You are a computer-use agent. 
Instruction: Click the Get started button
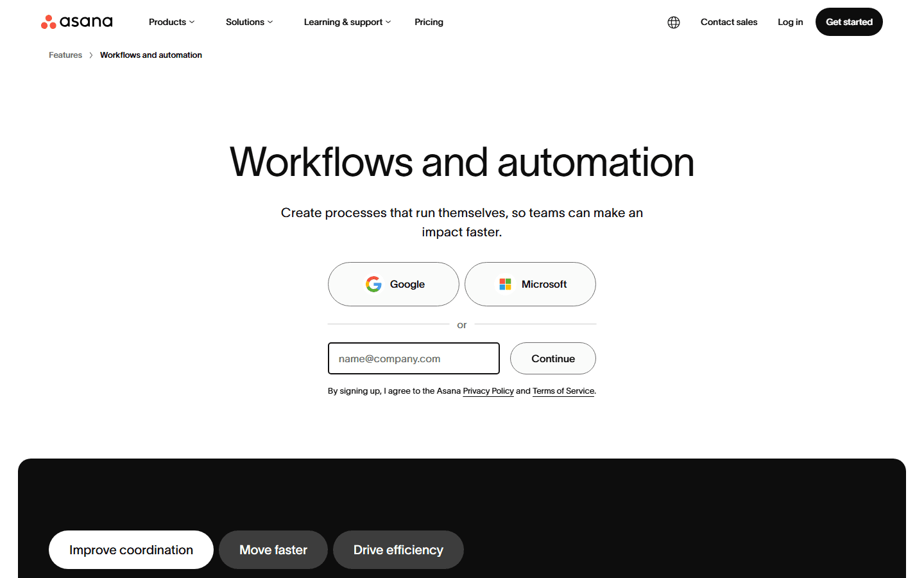tap(849, 22)
